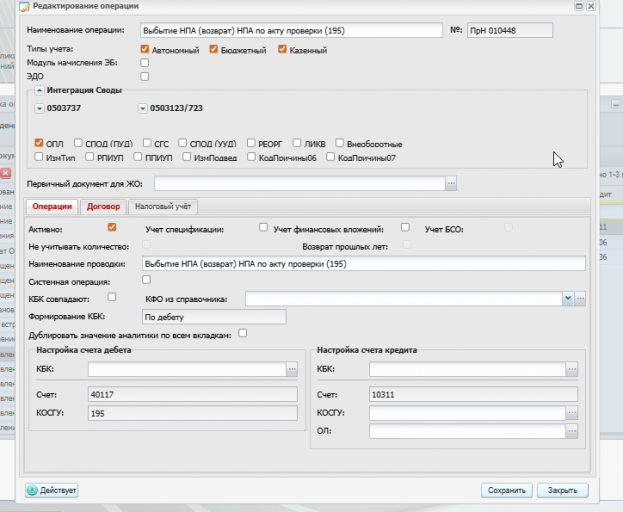
Task: Enable КБК совпадают checkbox
Action: point(112,297)
